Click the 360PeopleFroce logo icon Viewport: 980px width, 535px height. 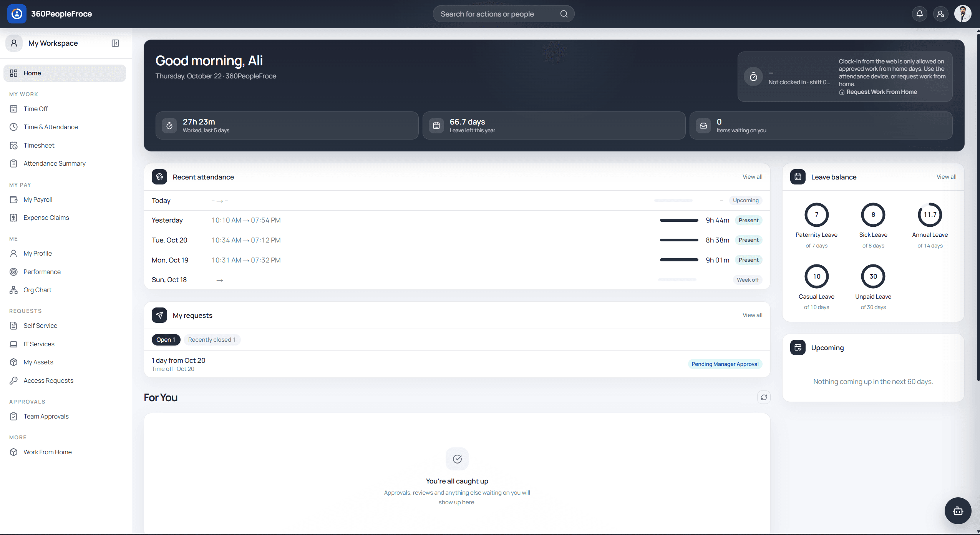tap(17, 14)
